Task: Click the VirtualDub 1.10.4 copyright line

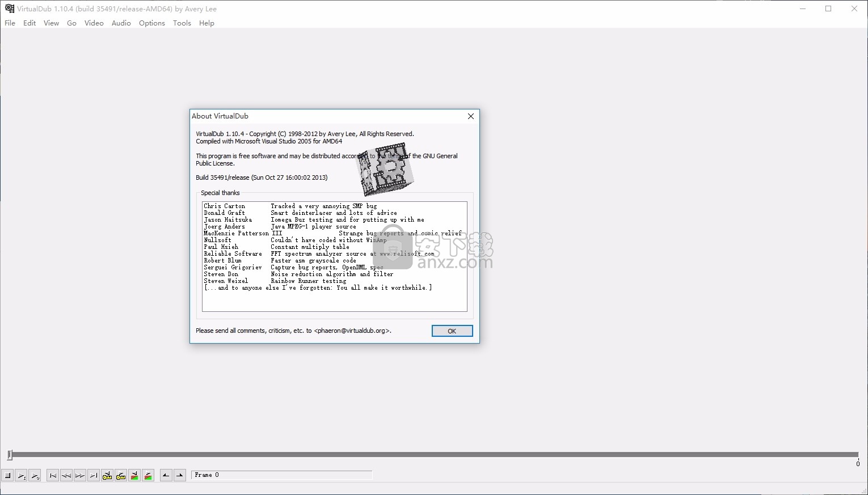Action: 305,134
